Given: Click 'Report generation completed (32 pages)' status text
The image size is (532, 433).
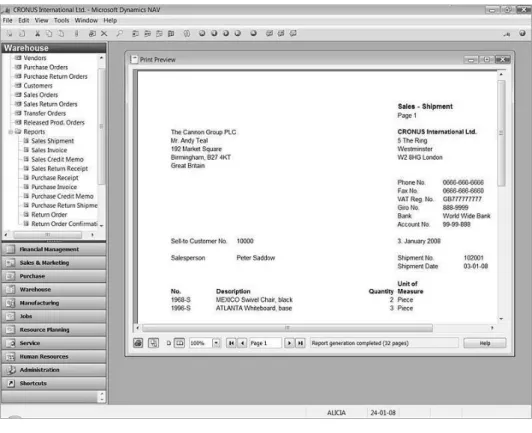Looking at the screenshot, I should 360,343.
